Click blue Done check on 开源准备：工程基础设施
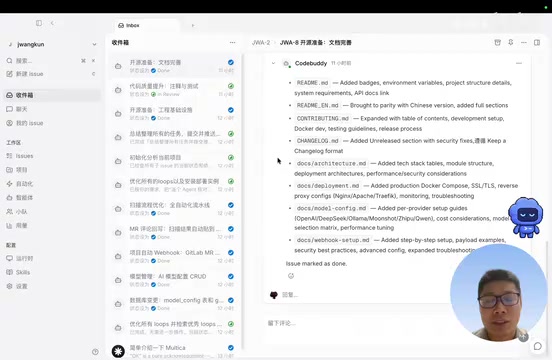The height and width of the screenshot is (360, 552). pos(231,110)
